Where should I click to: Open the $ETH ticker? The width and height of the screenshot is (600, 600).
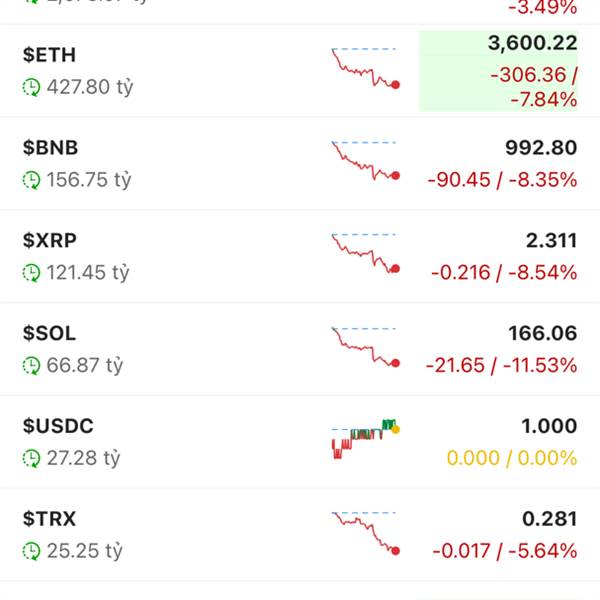click(x=49, y=55)
